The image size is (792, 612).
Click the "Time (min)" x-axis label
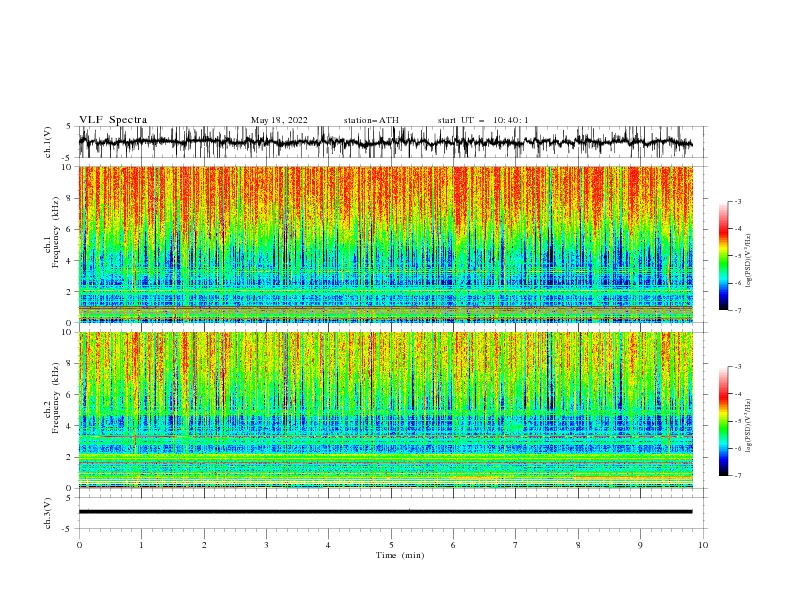pos(400,555)
